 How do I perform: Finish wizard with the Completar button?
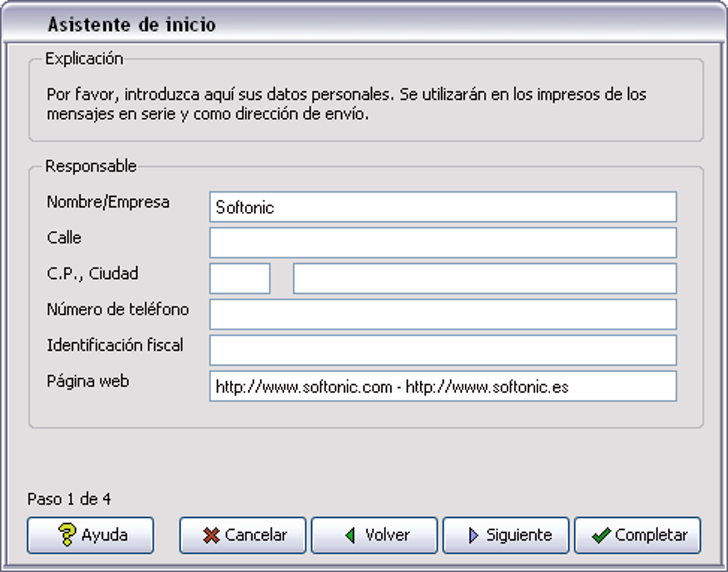(637, 536)
